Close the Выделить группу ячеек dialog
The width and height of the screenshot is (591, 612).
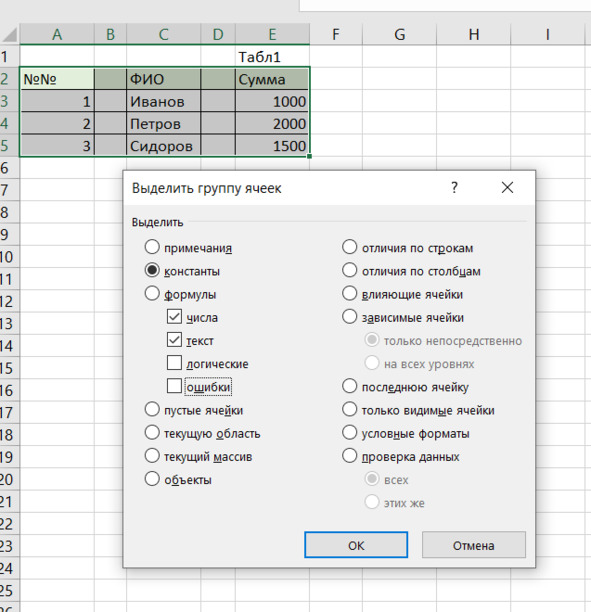(507, 188)
